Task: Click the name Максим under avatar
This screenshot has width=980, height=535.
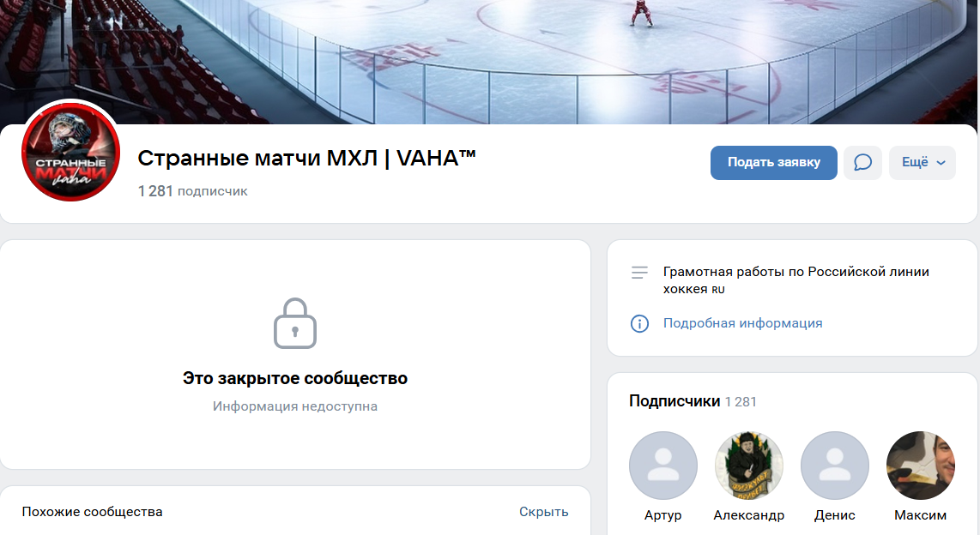Action: pos(921,515)
